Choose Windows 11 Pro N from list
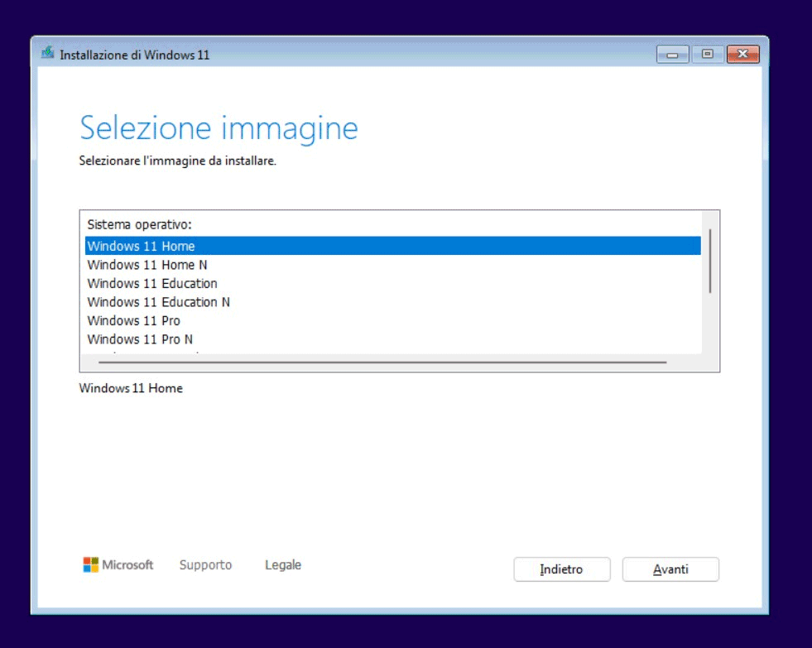The image size is (812, 648). point(140,339)
